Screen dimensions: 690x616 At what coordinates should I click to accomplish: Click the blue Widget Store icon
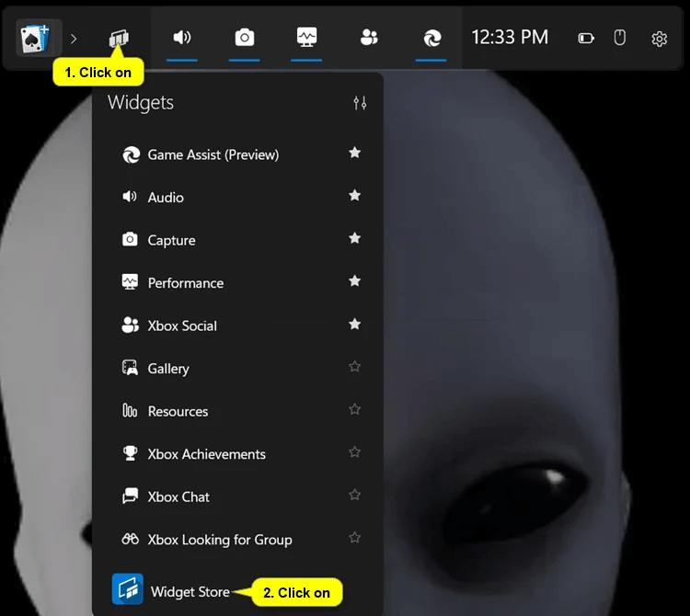[x=127, y=588]
